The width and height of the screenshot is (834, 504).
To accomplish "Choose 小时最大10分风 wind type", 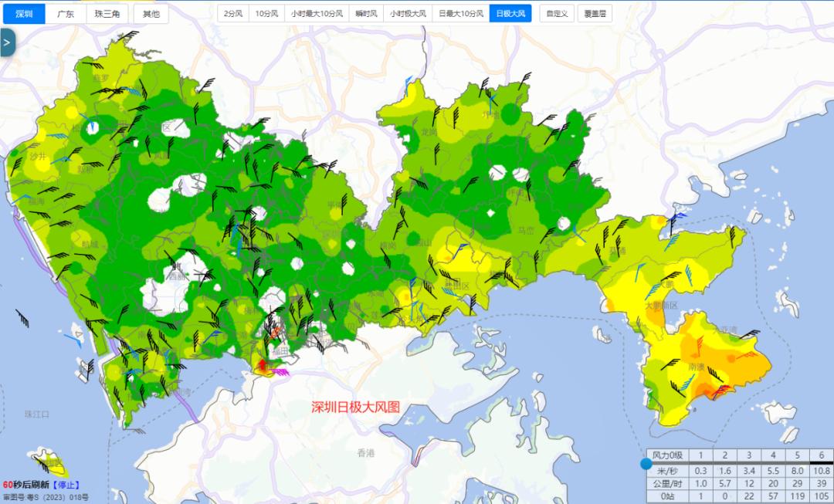I will pyautogui.click(x=316, y=14).
